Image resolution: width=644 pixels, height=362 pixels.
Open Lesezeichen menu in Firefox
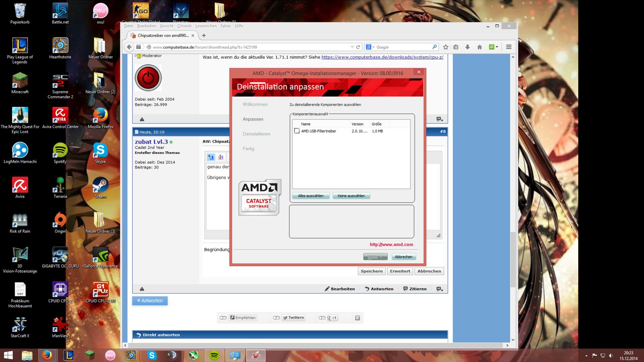206,26
